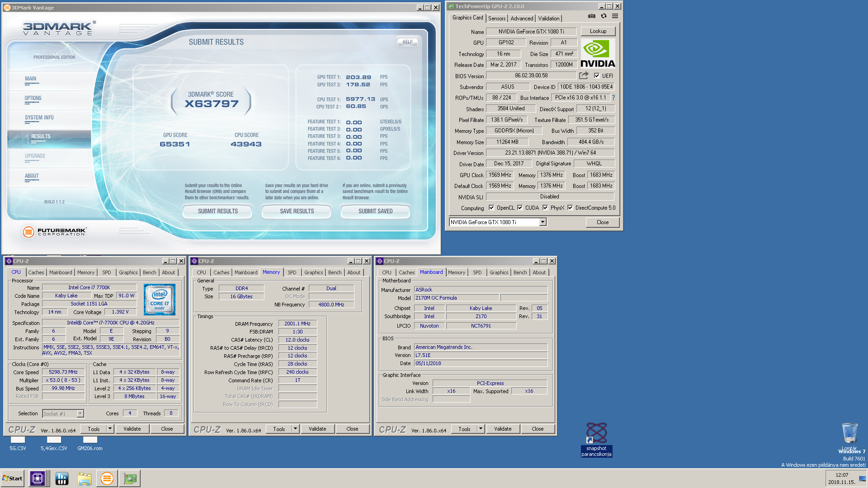868x488 pixels.
Task: Open the SPD tab in the first CPU-Z window
Action: (106, 272)
